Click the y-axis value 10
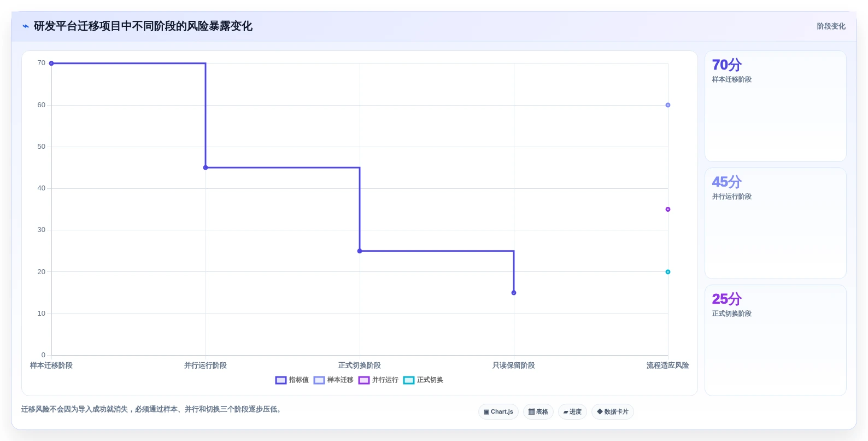The height and width of the screenshot is (441, 868). tap(42, 314)
